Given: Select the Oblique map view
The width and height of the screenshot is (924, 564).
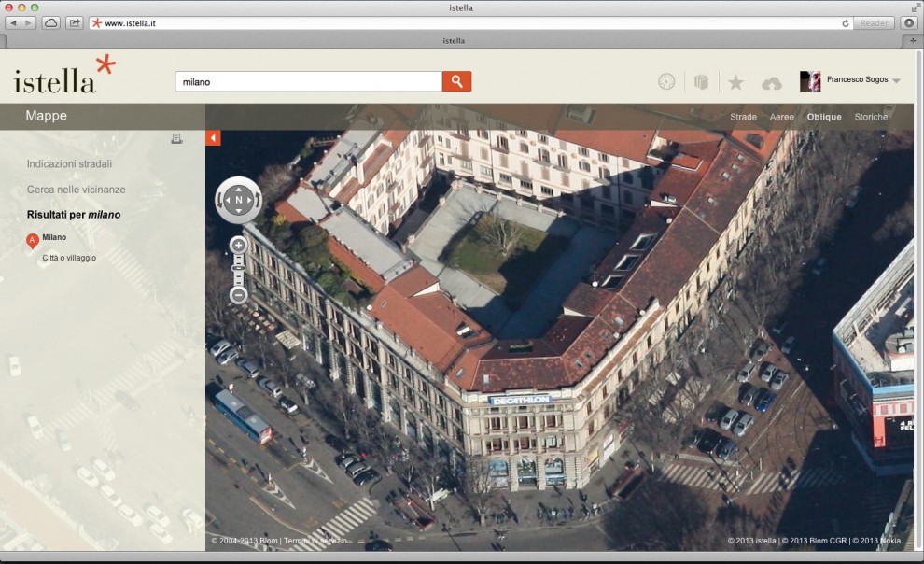Looking at the screenshot, I should [x=824, y=117].
